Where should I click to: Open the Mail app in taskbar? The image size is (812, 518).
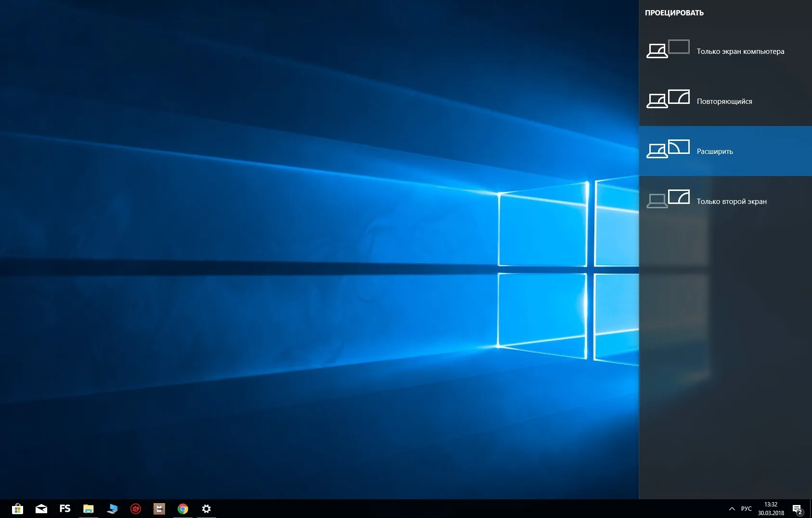[41, 508]
